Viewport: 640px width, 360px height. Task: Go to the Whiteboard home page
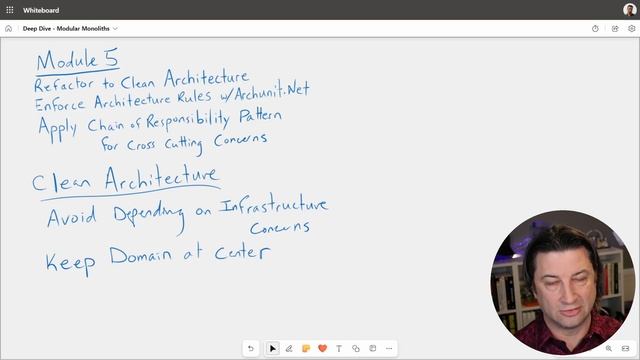click(x=9, y=29)
